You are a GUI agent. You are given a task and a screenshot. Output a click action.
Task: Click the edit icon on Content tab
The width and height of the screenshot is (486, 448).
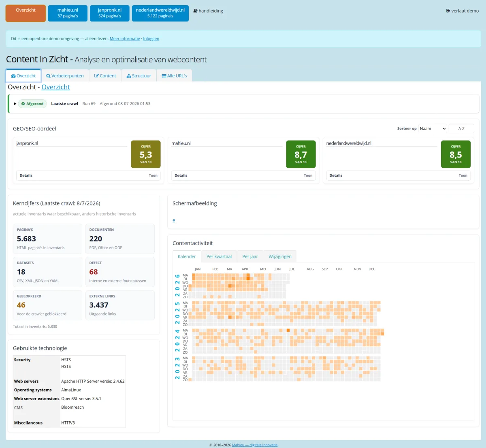96,76
